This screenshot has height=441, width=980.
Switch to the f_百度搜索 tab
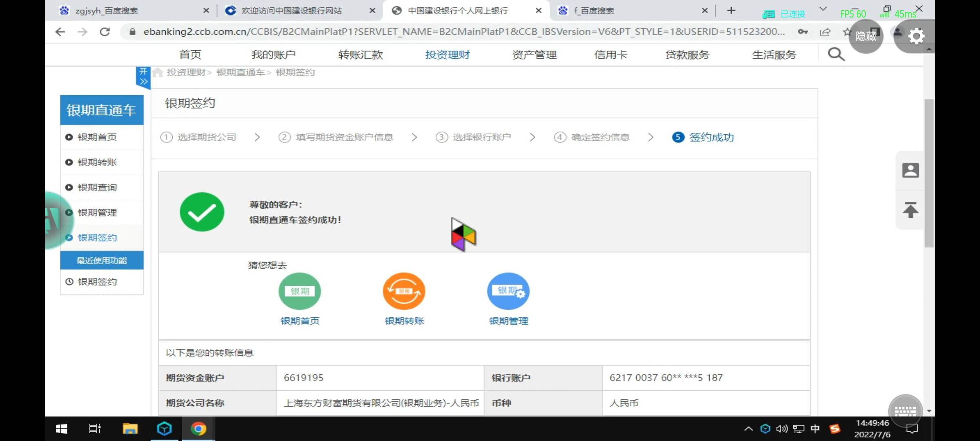[593, 11]
